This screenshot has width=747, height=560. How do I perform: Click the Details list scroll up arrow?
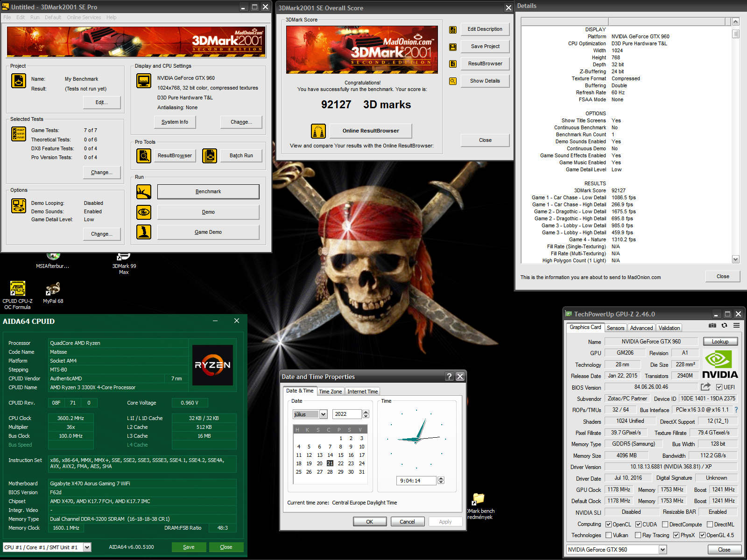(735, 22)
